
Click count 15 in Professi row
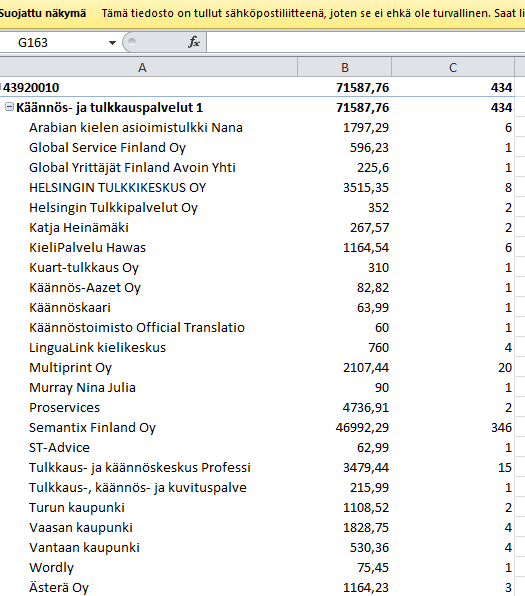pyautogui.click(x=505, y=468)
